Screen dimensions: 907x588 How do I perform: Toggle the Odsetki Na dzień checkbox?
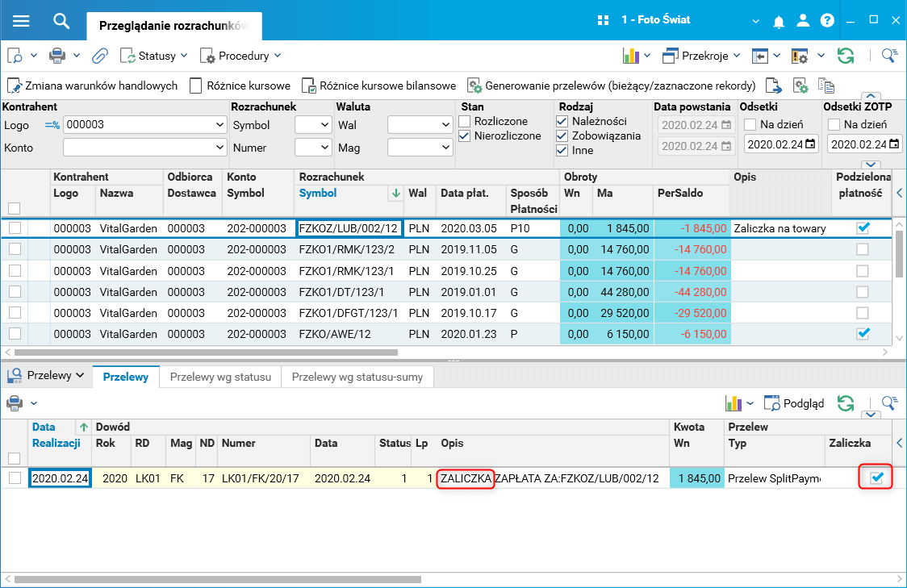[x=750, y=125]
